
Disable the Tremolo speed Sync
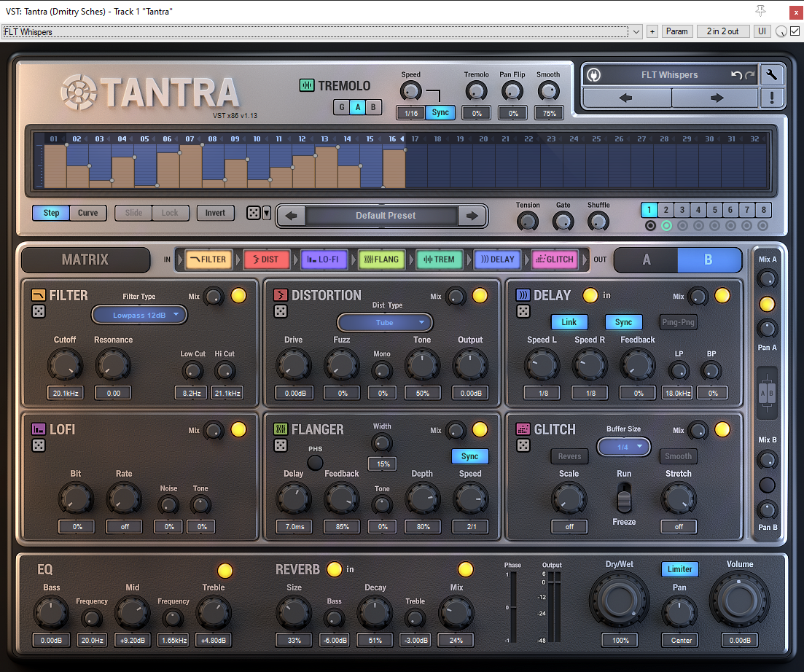[440, 112]
